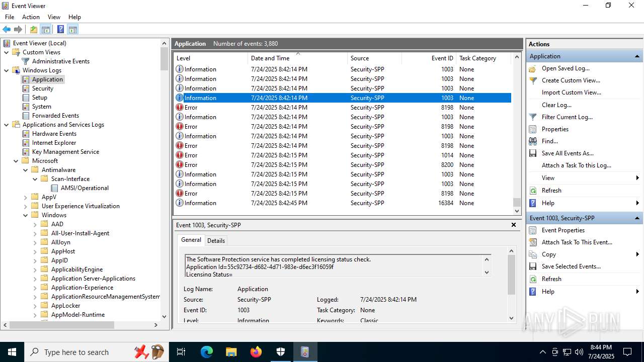This screenshot has width=644, height=362.
Task: Collapse the Microsoft tree node
Action: pyautogui.click(x=16, y=161)
